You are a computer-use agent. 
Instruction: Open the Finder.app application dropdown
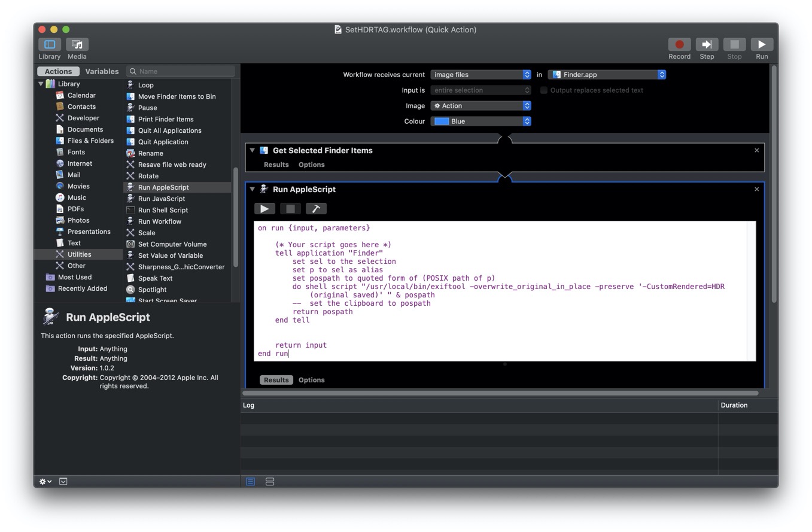(607, 75)
